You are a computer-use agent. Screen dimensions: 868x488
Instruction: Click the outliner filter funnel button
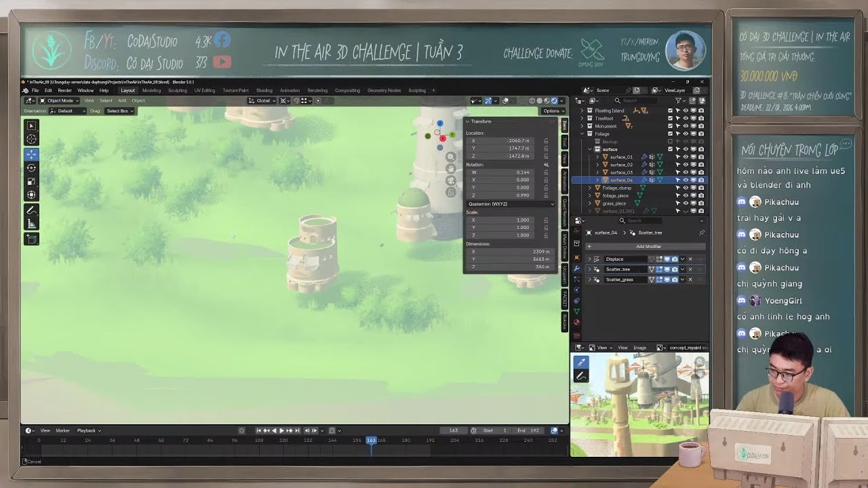tap(678, 100)
